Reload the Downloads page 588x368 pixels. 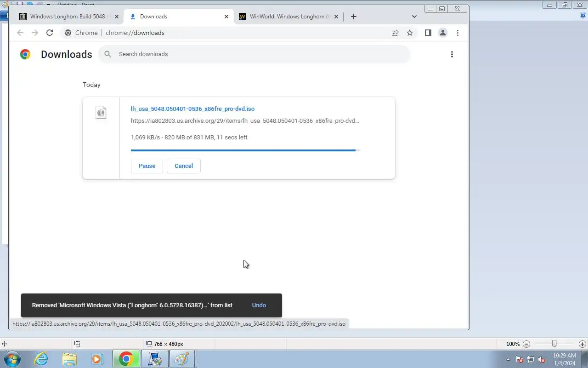point(50,33)
